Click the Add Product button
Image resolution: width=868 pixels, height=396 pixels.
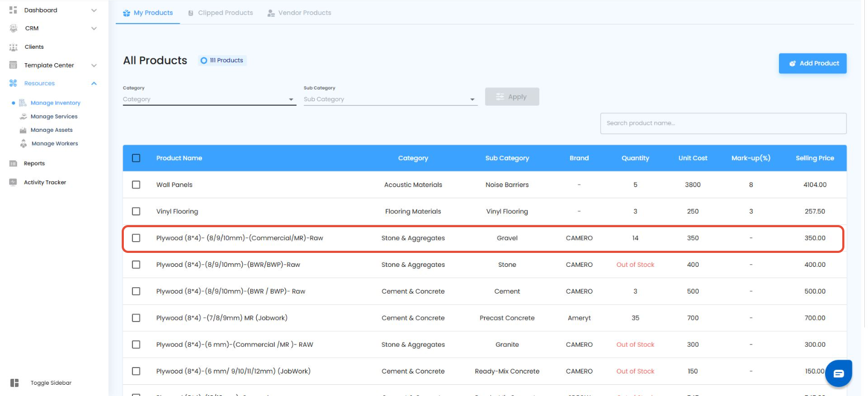(812, 63)
